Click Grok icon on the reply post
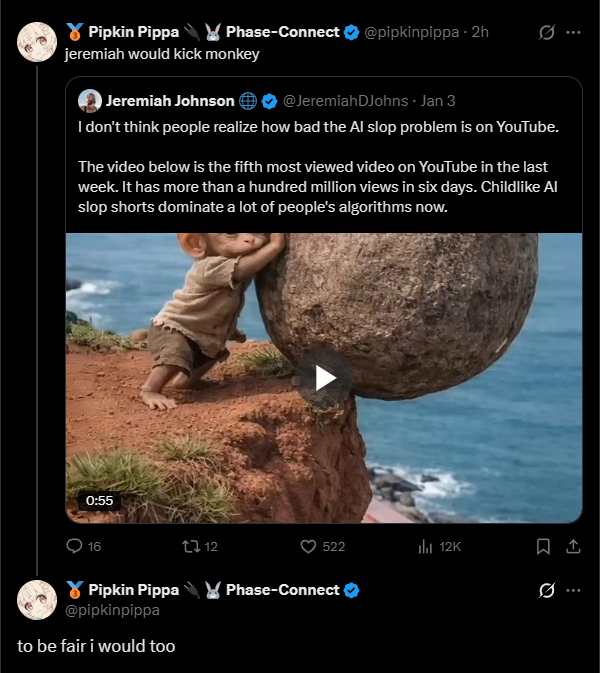This screenshot has width=600, height=673. [x=547, y=590]
